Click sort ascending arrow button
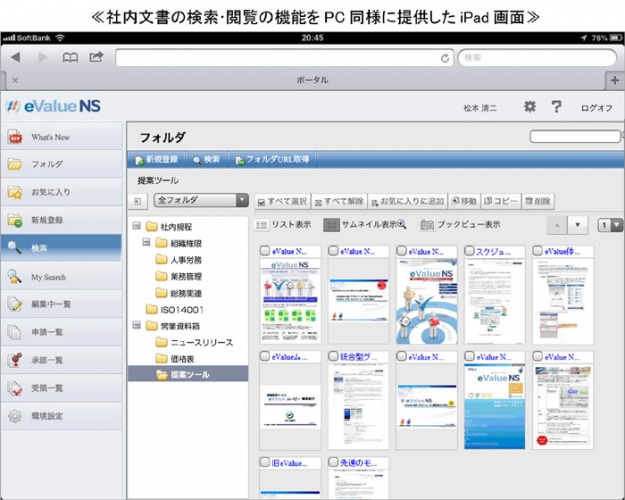 pos(557,225)
